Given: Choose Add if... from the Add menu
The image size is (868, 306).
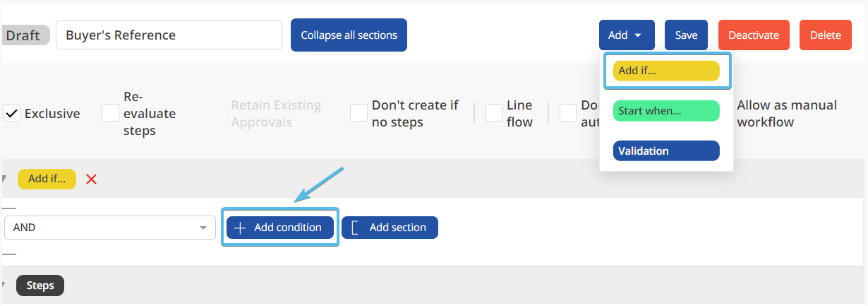Looking at the screenshot, I should tap(666, 71).
